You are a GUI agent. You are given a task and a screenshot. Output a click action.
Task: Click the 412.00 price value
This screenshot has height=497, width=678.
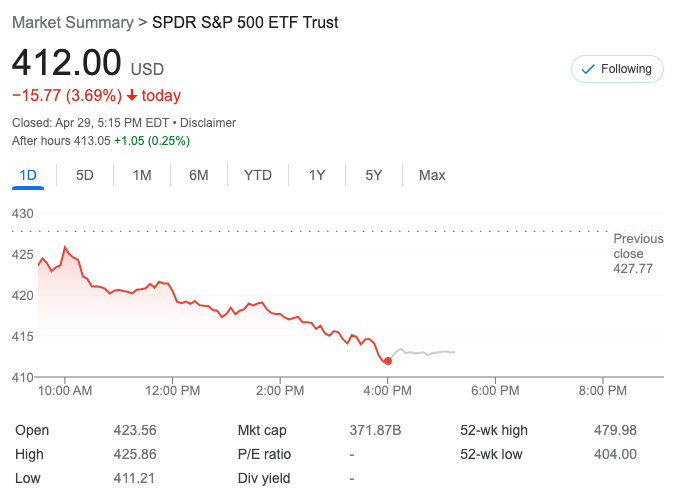tap(66, 63)
